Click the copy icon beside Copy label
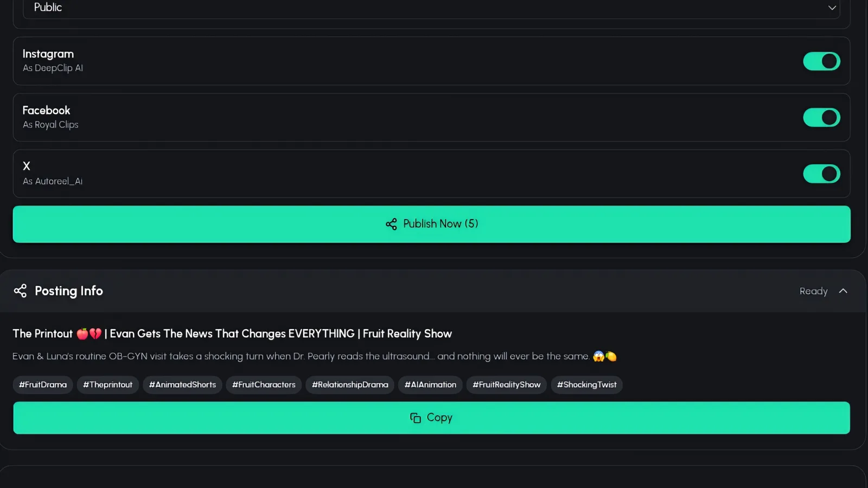 tap(416, 418)
